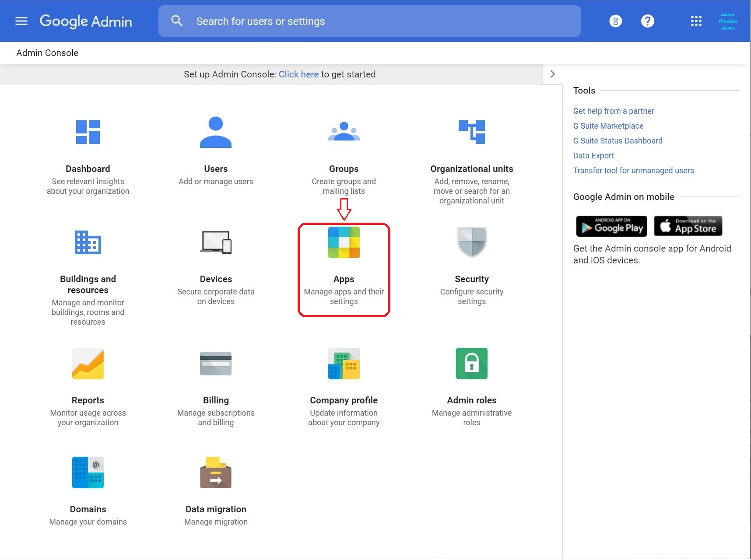Collapse the Tools side panel chevron
Image resolution: width=751 pixels, height=560 pixels.
(552, 74)
